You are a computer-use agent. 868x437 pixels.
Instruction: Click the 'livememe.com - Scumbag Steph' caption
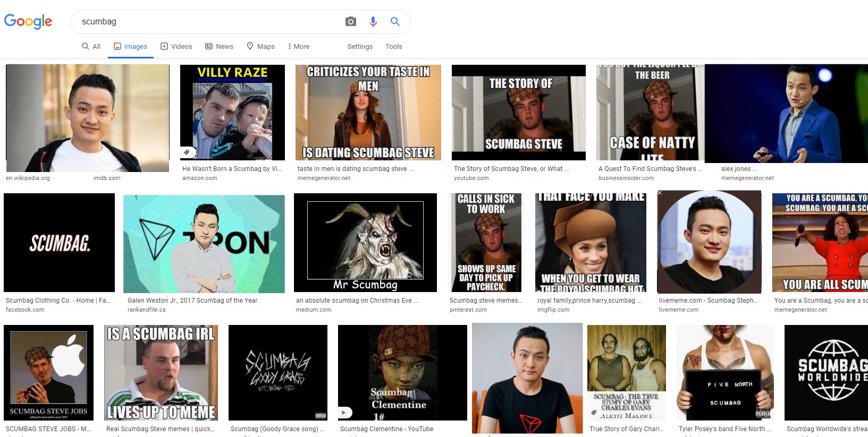pyautogui.click(x=709, y=301)
